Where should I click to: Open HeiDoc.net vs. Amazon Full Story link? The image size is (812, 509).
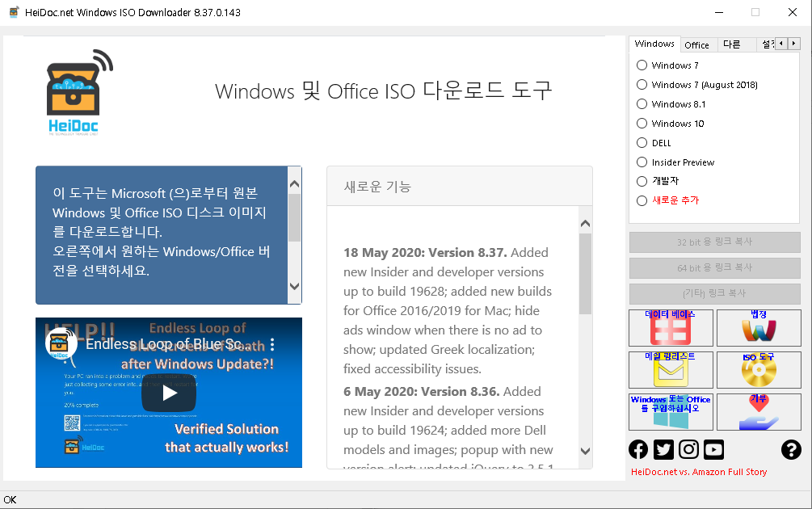click(699, 472)
